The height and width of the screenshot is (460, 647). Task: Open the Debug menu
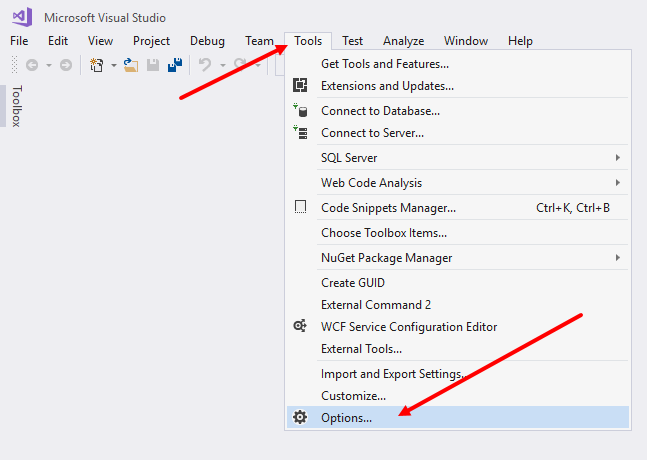[x=207, y=41]
